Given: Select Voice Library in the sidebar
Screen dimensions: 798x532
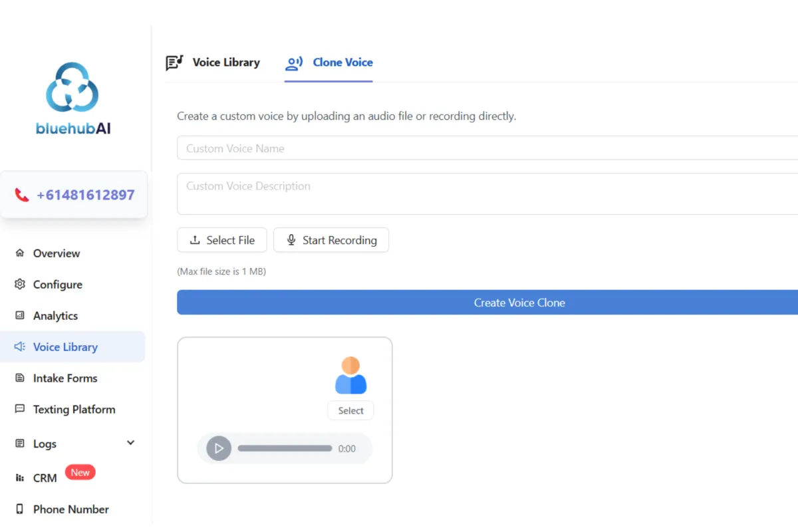Looking at the screenshot, I should click(72, 347).
